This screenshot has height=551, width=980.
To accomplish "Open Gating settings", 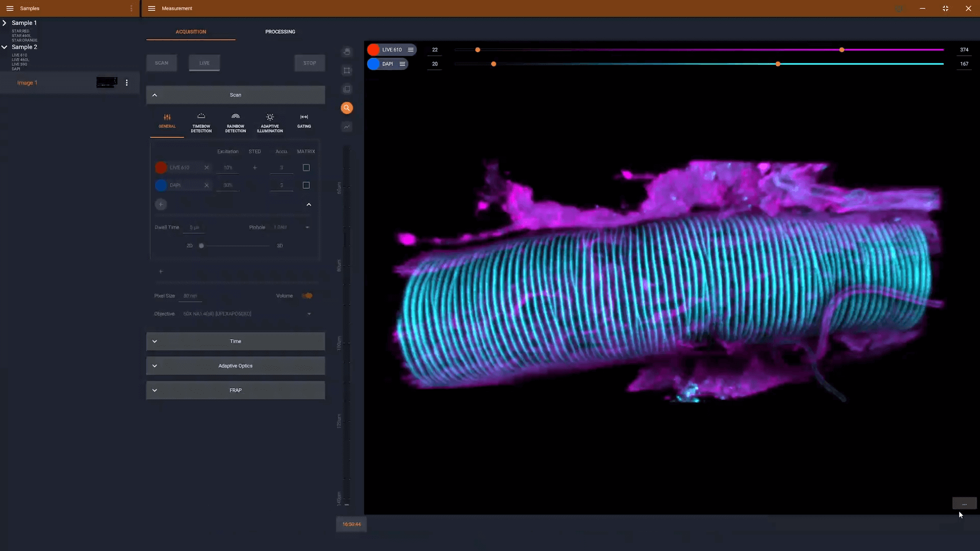I will click(x=304, y=121).
